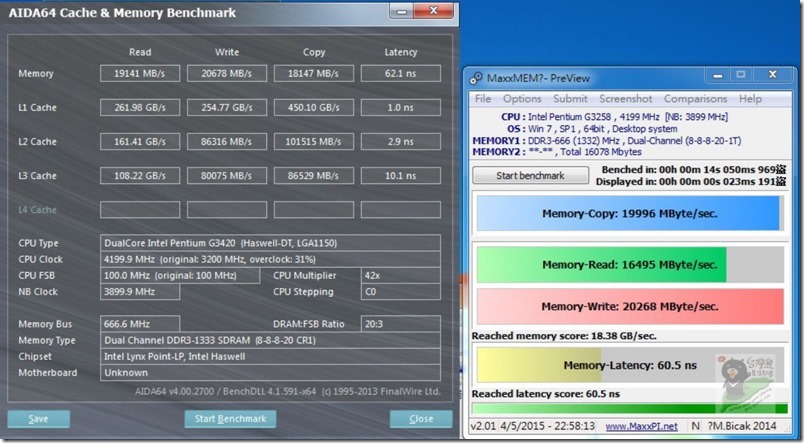Click the MaxxMEM window title icon
Screen dimensions: 804x443
pyautogui.click(x=476, y=78)
